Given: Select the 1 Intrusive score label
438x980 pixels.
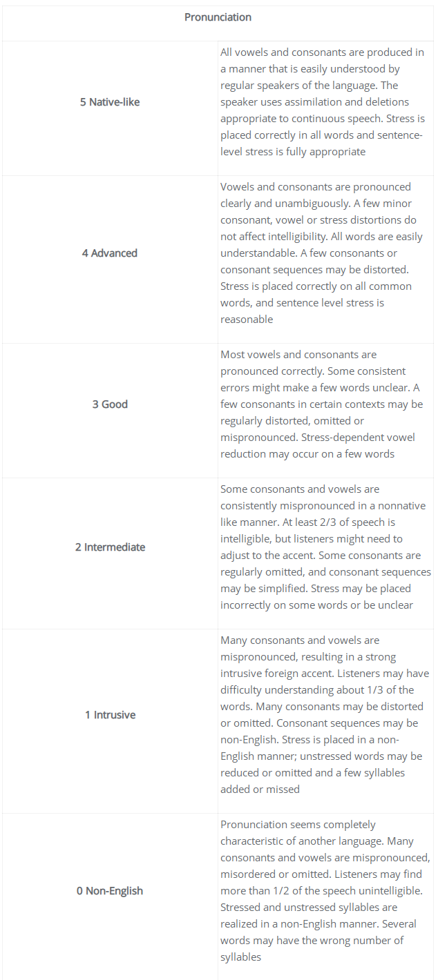Looking at the screenshot, I should pyautogui.click(x=110, y=715).
